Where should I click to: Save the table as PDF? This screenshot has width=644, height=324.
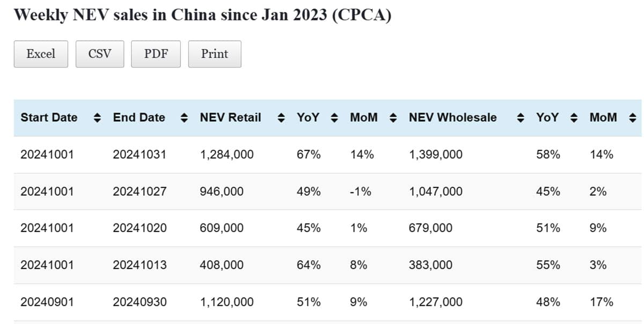click(156, 54)
